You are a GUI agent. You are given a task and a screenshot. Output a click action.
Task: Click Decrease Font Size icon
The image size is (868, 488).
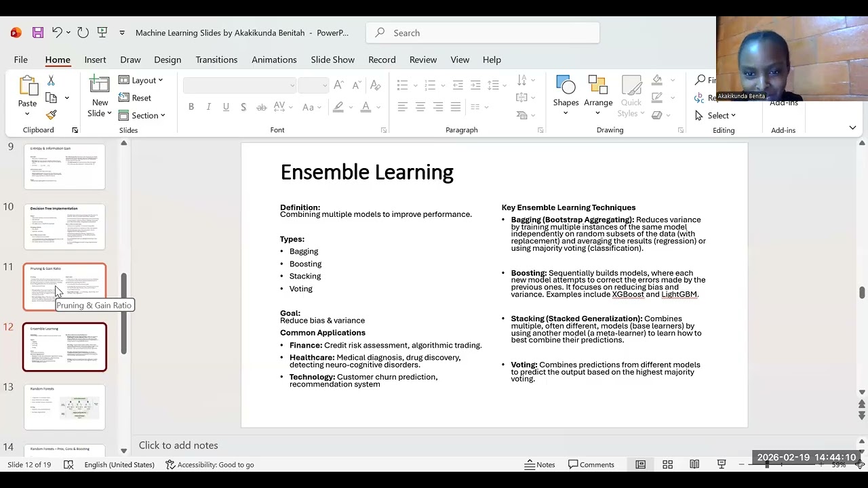356,85
